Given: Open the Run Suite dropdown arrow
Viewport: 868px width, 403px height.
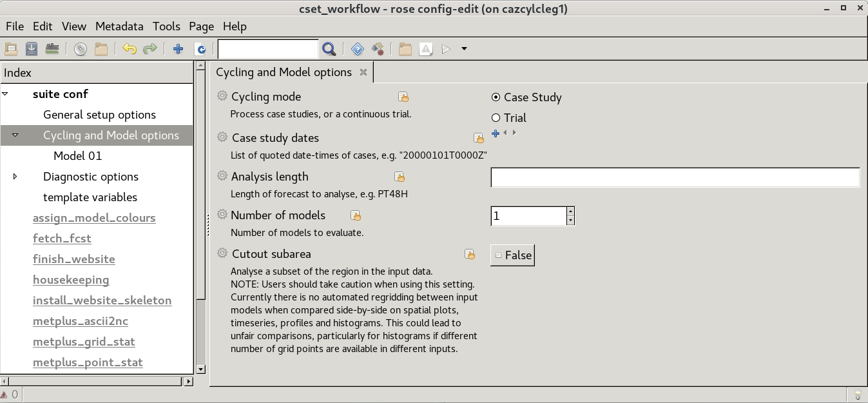Looking at the screenshot, I should point(464,49).
